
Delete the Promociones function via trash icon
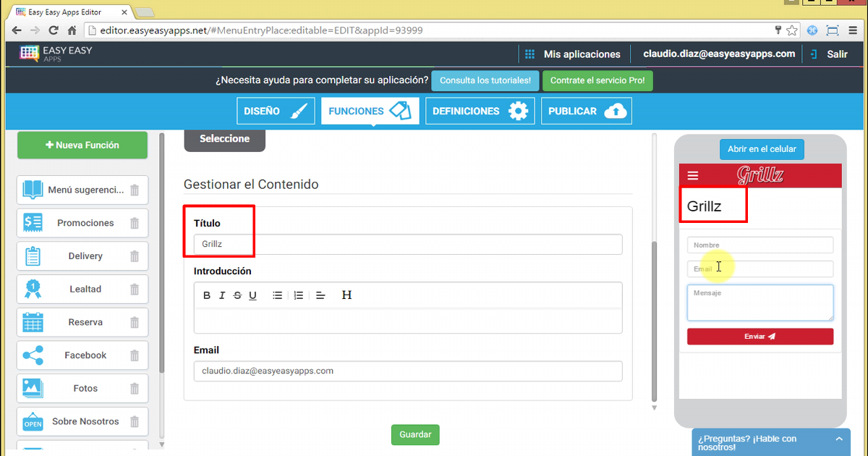point(135,223)
